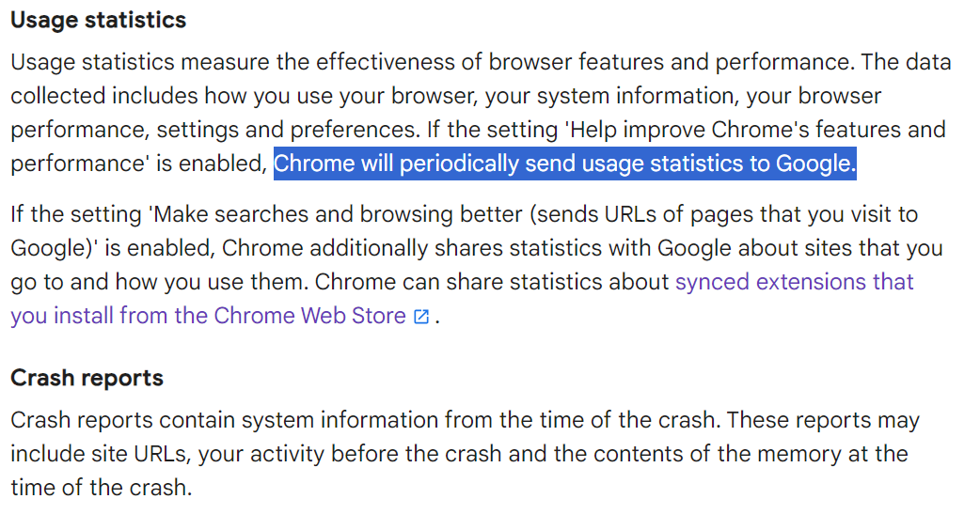
Task: Click "you install from the Chrome Web Store" link
Action: click(208, 316)
